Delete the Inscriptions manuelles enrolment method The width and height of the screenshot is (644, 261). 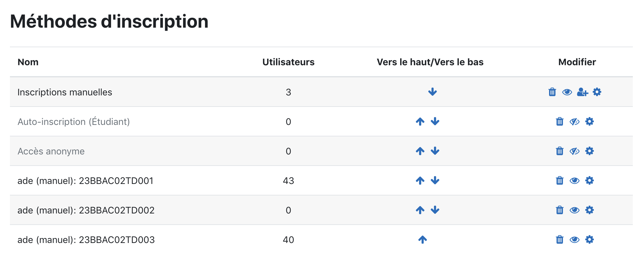pos(552,92)
